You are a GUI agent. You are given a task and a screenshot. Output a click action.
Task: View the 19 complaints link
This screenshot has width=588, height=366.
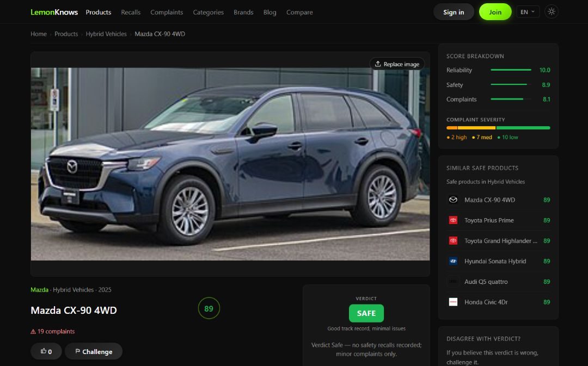pyautogui.click(x=56, y=331)
